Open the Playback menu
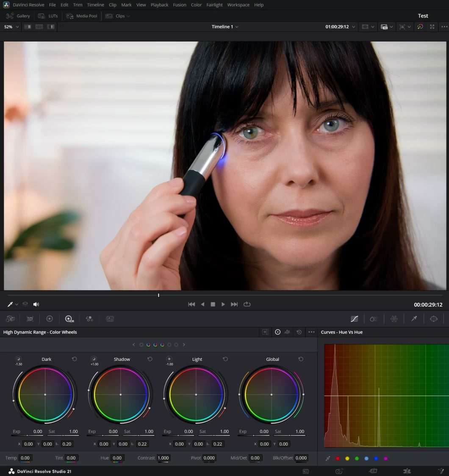The image size is (449, 476). pos(159,5)
